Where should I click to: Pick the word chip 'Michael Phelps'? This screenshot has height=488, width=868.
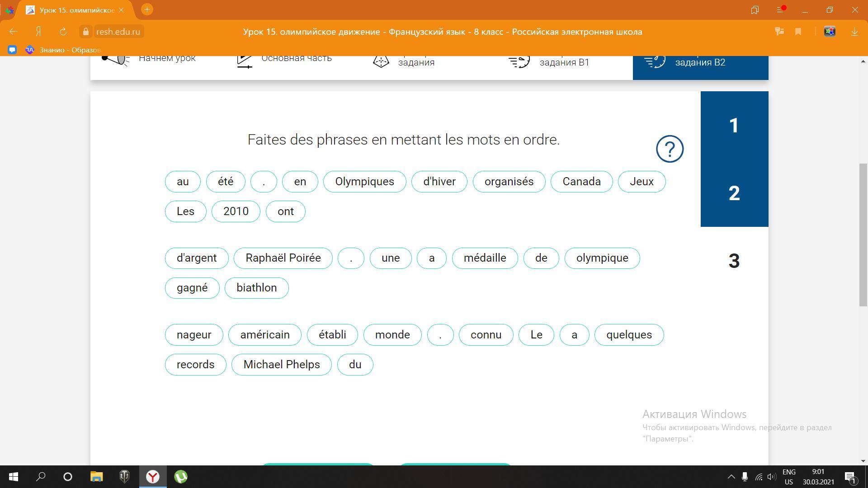coord(281,365)
